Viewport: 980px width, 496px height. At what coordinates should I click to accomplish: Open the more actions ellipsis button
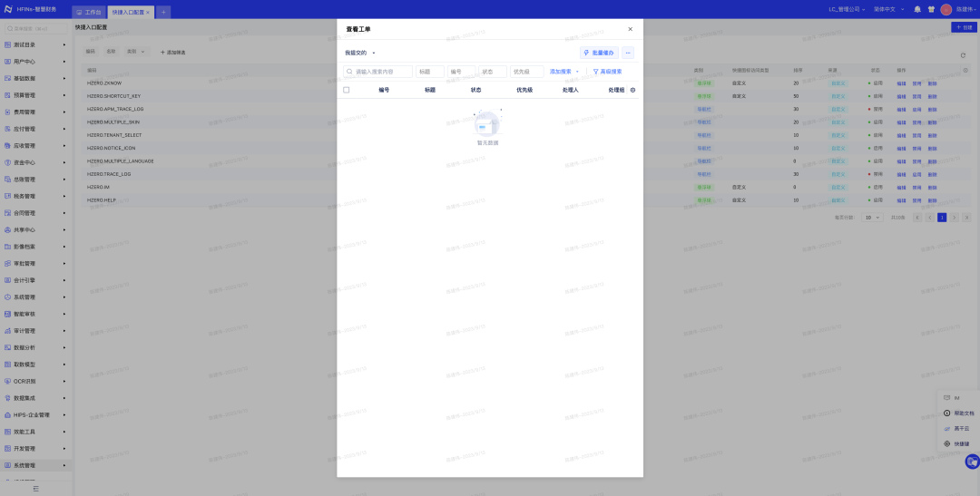tap(628, 53)
